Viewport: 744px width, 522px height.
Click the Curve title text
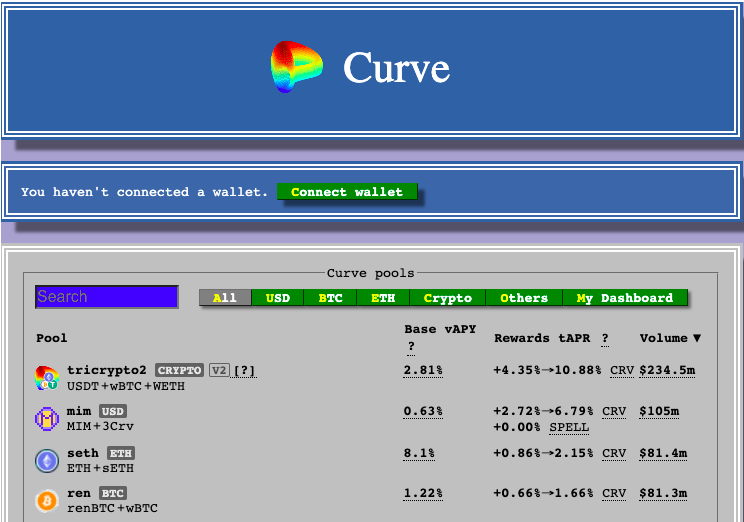[396, 68]
